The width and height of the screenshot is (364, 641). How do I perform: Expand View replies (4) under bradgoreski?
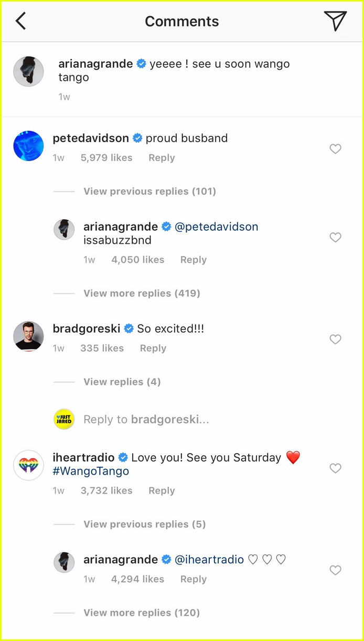click(122, 382)
